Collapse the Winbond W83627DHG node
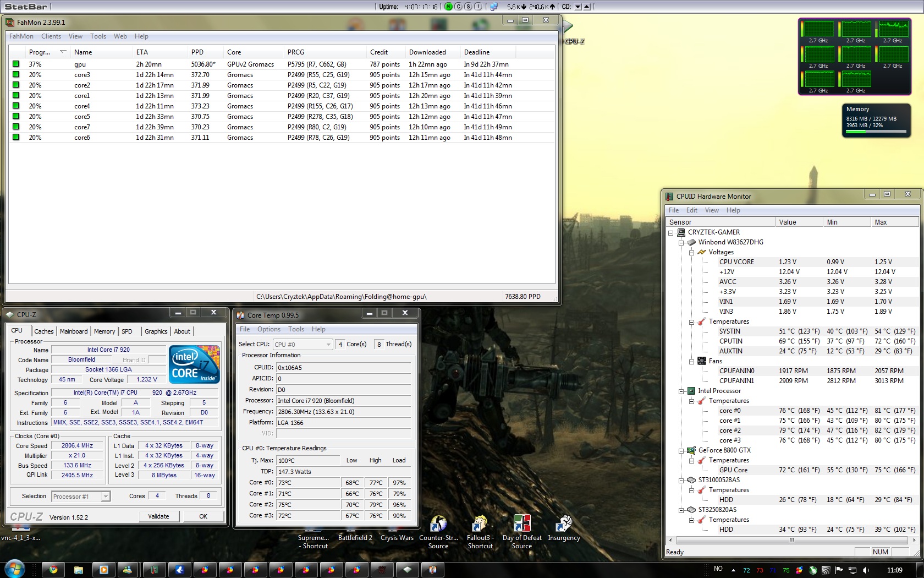924x578 pixels. point(681,242)
